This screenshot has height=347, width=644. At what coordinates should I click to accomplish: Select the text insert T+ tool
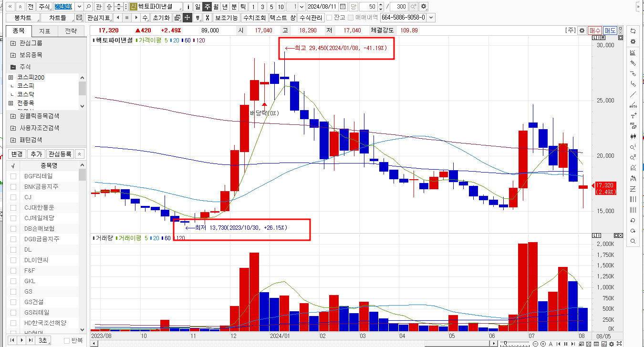point(633,115)
